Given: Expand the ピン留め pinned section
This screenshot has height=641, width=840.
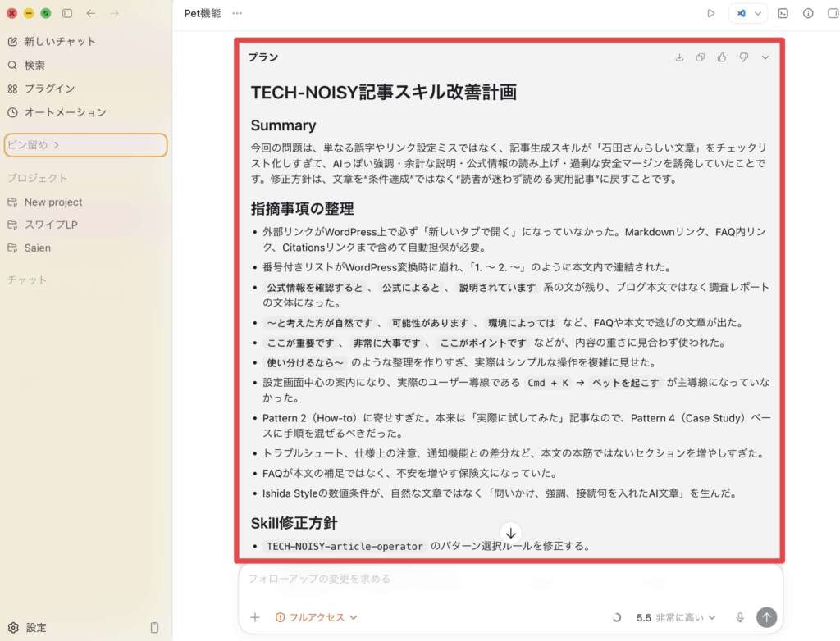Looking at the screenshot, I should point(85,144).
